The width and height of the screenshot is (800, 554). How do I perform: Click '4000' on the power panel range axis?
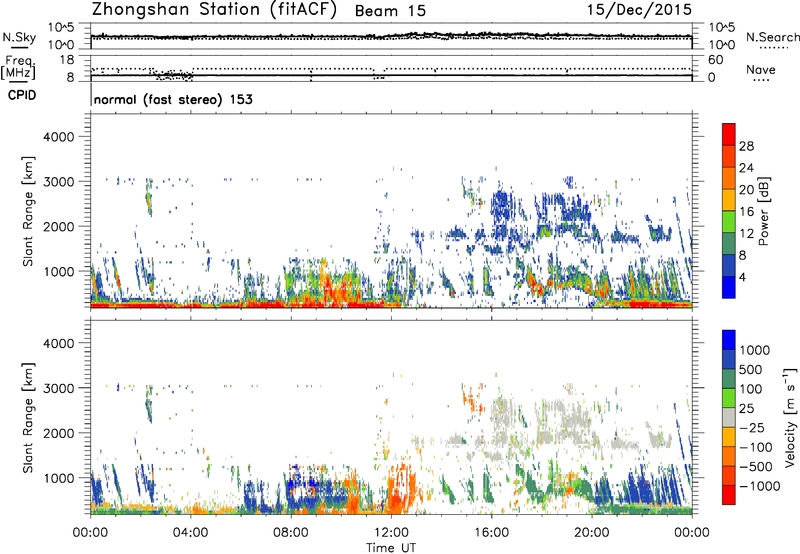coord(58,137)
